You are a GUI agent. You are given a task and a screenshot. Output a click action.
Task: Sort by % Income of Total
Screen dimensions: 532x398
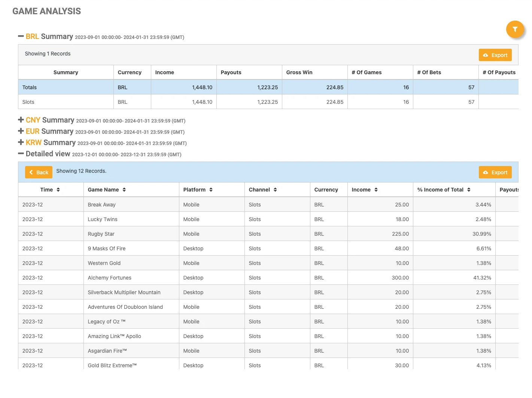tap(469, 190)
